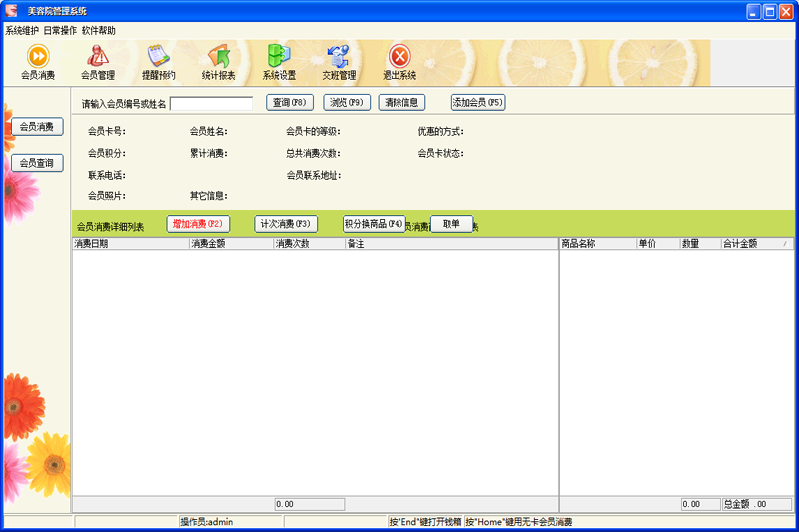
Task: Click the 操作员:admin status bar text
Action: tap(207, 522)
